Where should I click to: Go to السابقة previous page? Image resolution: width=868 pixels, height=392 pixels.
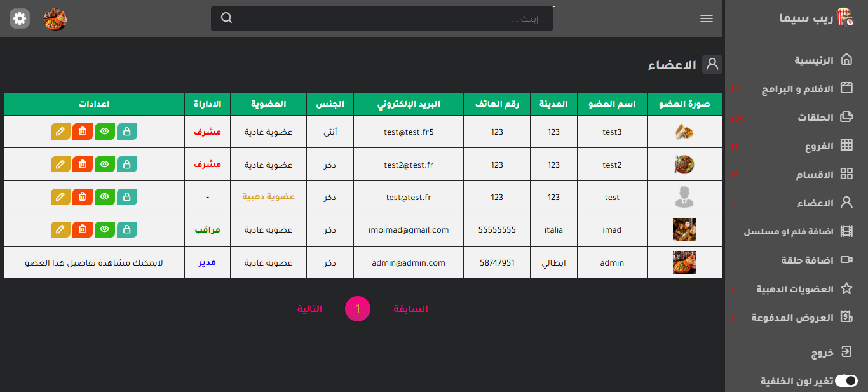click(x=410, y=309)
